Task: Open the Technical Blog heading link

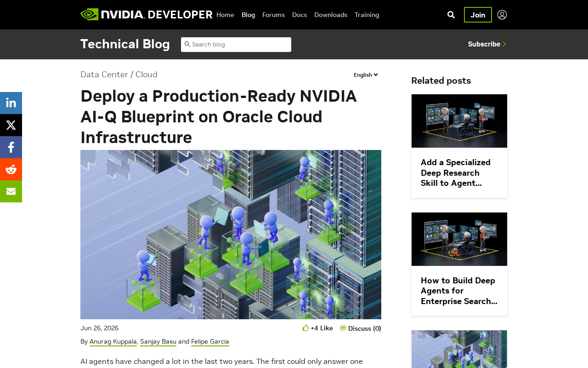Action: coord(125,44)
